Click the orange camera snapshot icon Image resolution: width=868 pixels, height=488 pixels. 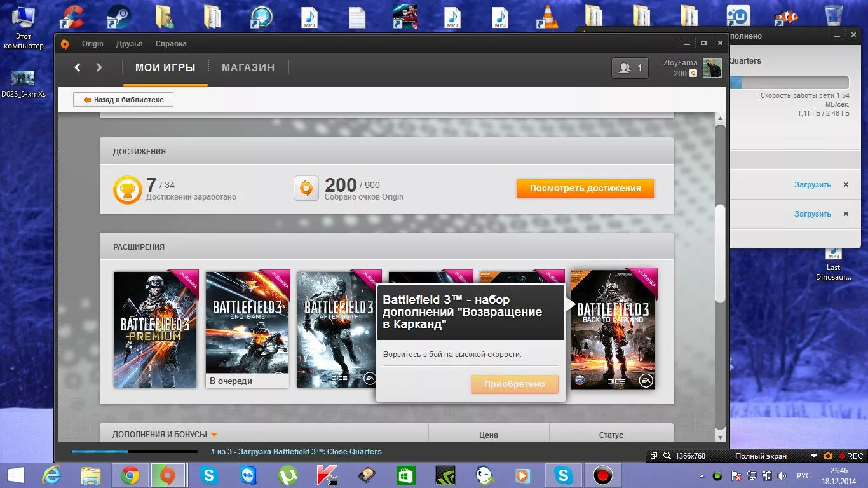tap(828, 456)
